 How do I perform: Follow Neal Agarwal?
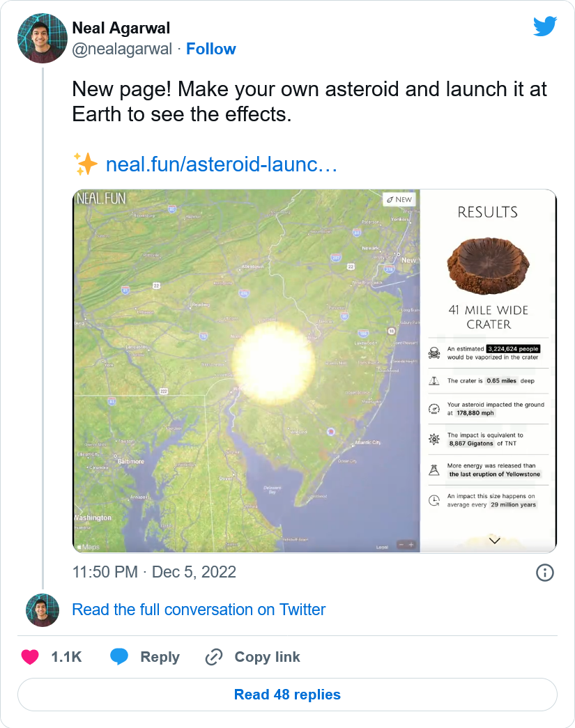click(211, 49)
